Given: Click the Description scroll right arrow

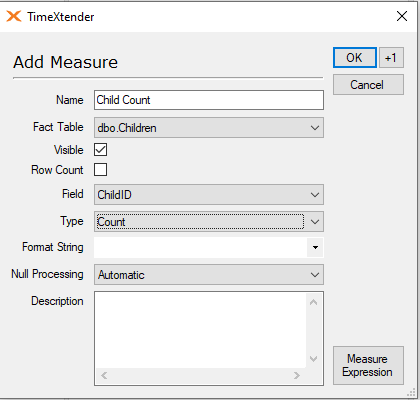Looking at the screenshot, I should pyautogui.click(x=296, y=376).
